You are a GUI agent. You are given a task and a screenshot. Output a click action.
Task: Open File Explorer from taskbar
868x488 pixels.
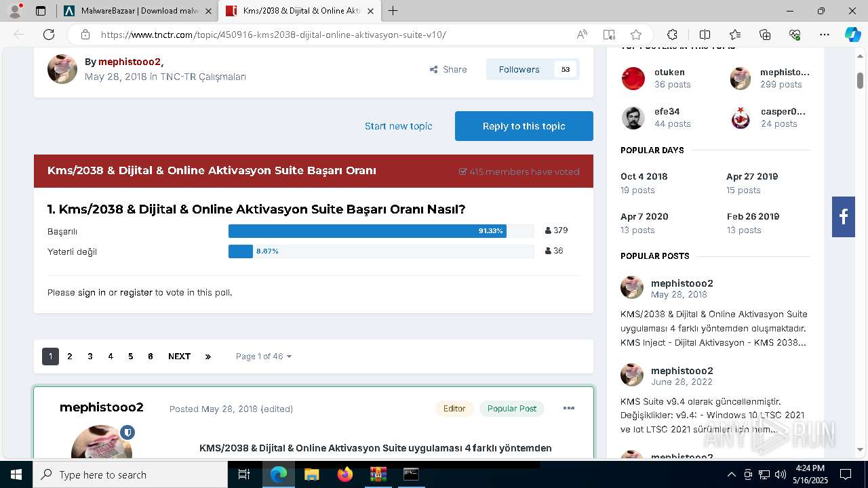pyautogui.click(x=312, y=474)
